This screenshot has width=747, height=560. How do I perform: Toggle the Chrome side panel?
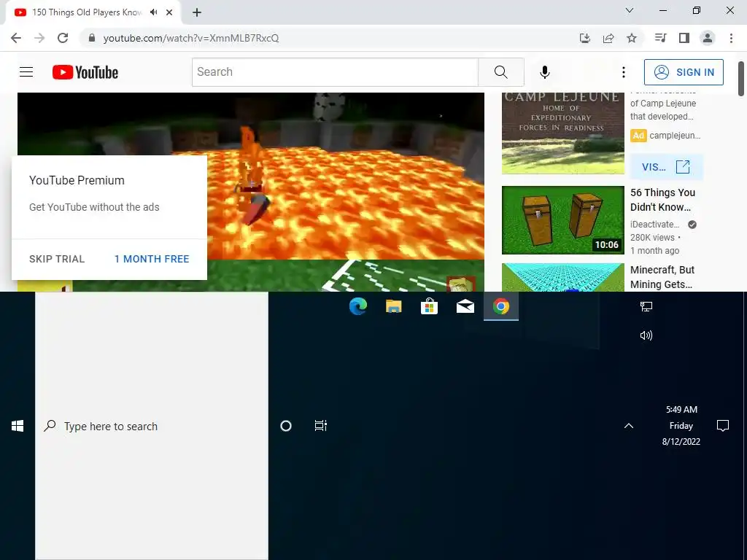[684, 38]
